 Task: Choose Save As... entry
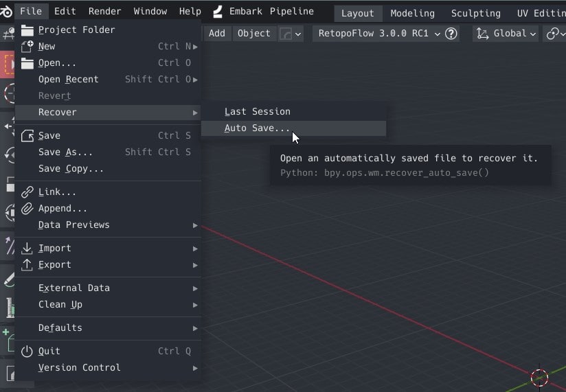tap(108, 152)
